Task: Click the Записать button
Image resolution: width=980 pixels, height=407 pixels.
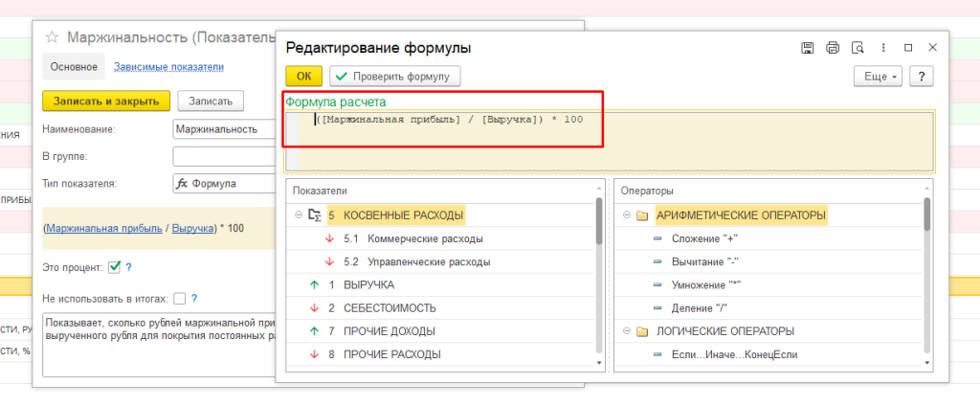Action: 211,101
